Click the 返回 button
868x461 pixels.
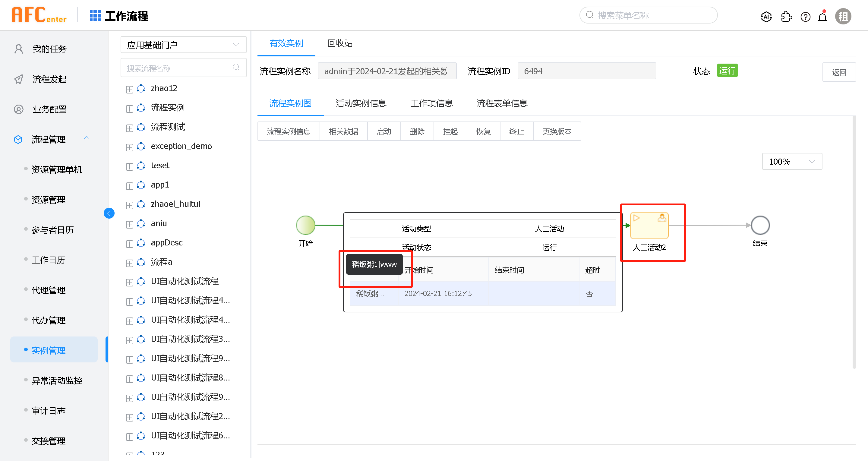pyautogui.click(x=839, y=72)
